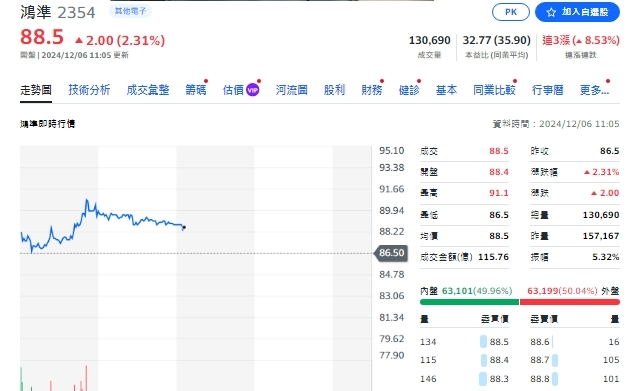The image size is (628, 391).
Task: Click the last price point on the intraday chart
Action: point(184,228)
